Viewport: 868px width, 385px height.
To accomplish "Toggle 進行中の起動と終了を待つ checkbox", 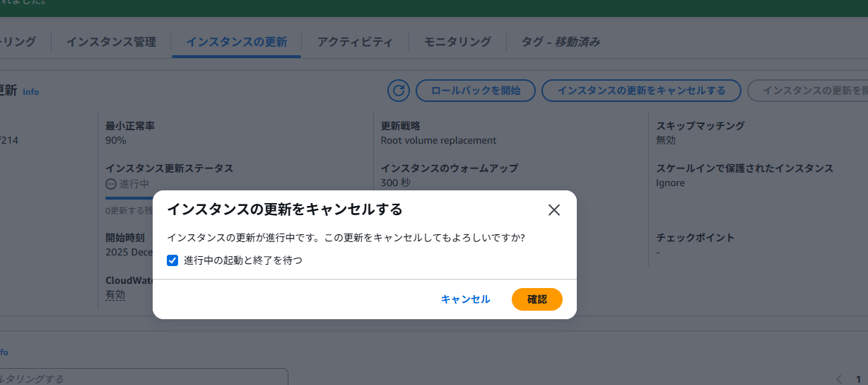I will pos(172,260).
